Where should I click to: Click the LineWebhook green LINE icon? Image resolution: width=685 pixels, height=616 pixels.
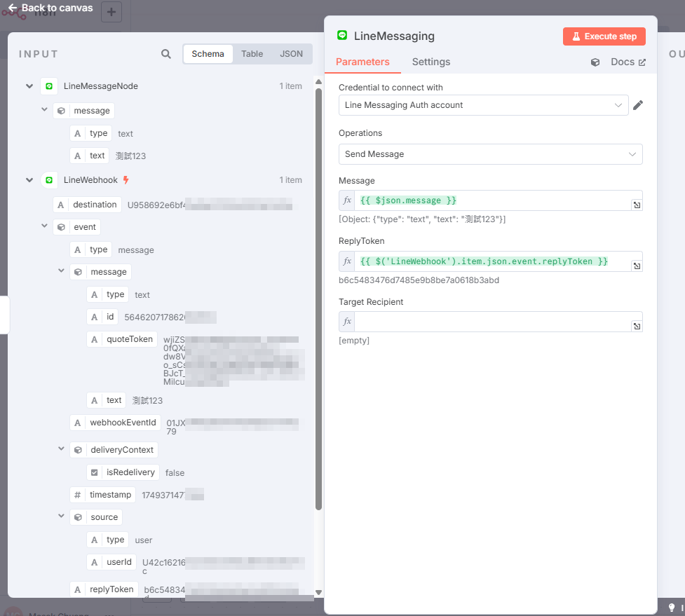pos(49,180)
